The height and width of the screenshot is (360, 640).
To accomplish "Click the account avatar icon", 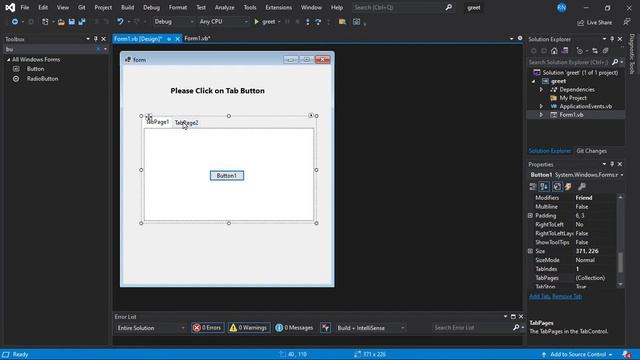I will pyautogui.click(x=562, y=7).
